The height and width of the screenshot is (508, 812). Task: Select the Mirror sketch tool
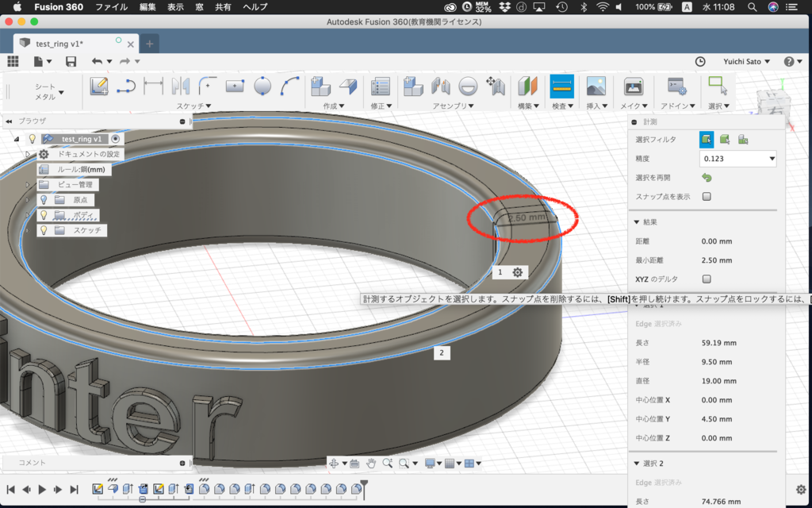(x=181, y=86)
